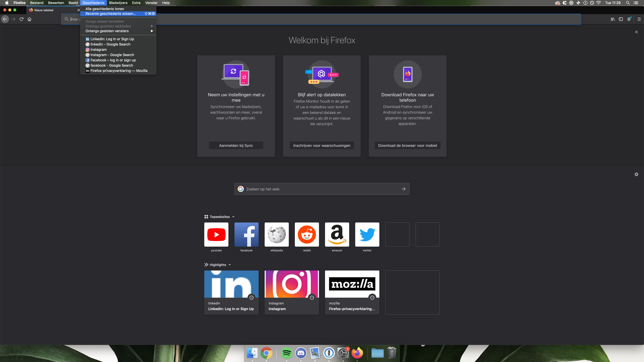Select Alle geschiedenis tonen
Viewport: 644px width, 362px height.
[x=118, y=9]
